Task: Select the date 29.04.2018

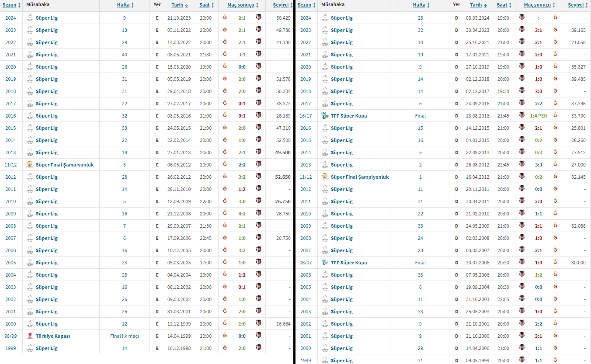Action: (179, 91)
